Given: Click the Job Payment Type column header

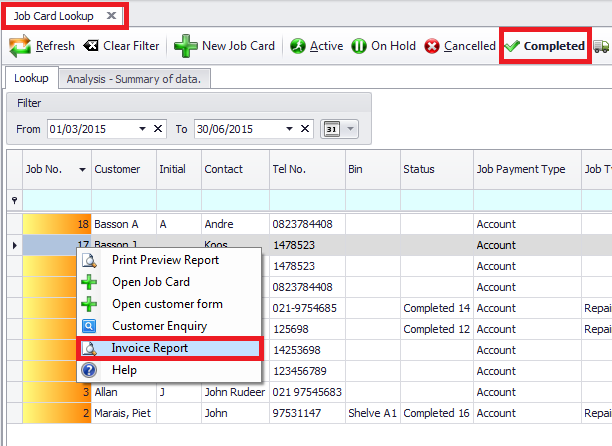Looking at the screenshot, I should [528, 169].
